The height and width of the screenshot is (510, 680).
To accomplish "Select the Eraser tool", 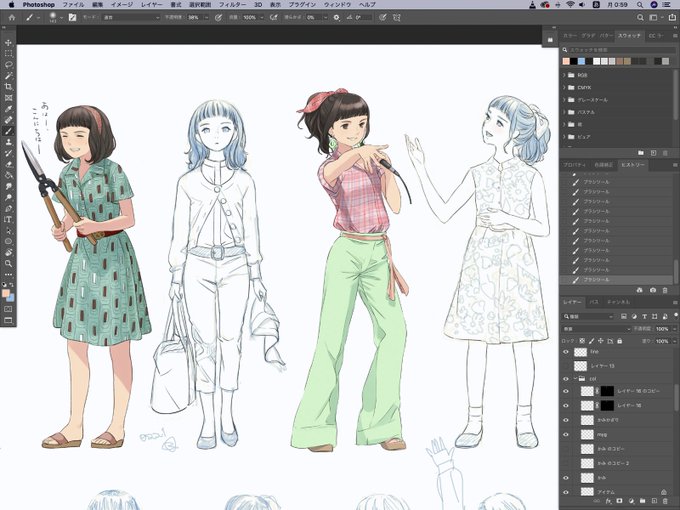I will click(8, 164).
